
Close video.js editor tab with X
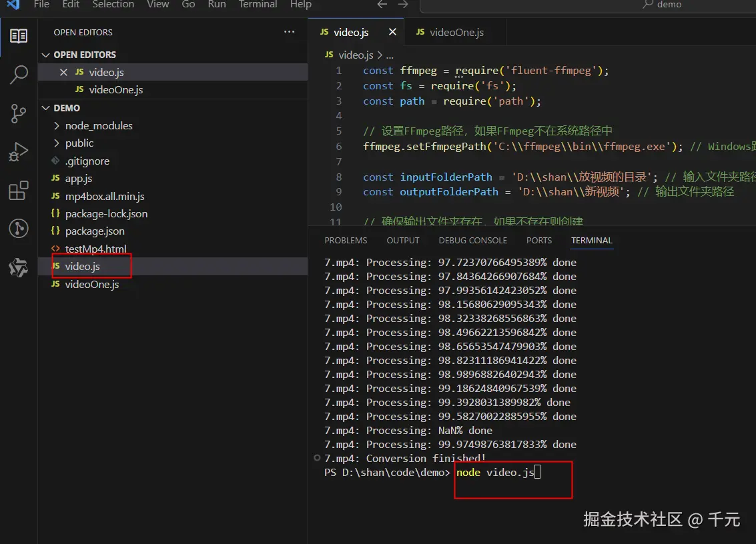(x=392, y=32)
